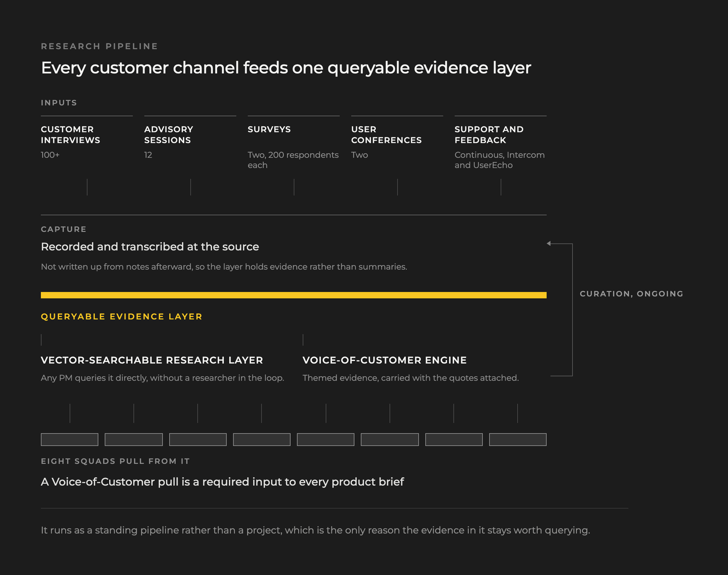Select the Advisory Sessions input heading
Image resolution: width=728 pixels, height=575 pixels.
[169, 135]
